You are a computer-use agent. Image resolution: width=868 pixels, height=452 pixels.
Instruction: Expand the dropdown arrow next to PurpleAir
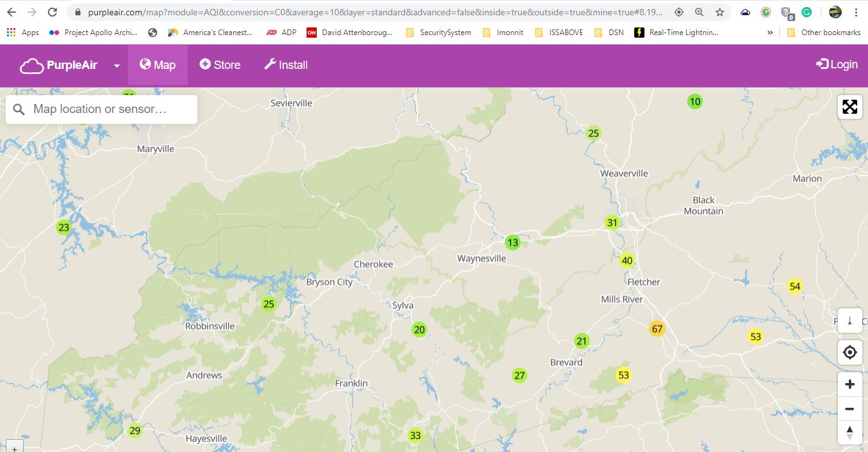click(116, 65)
